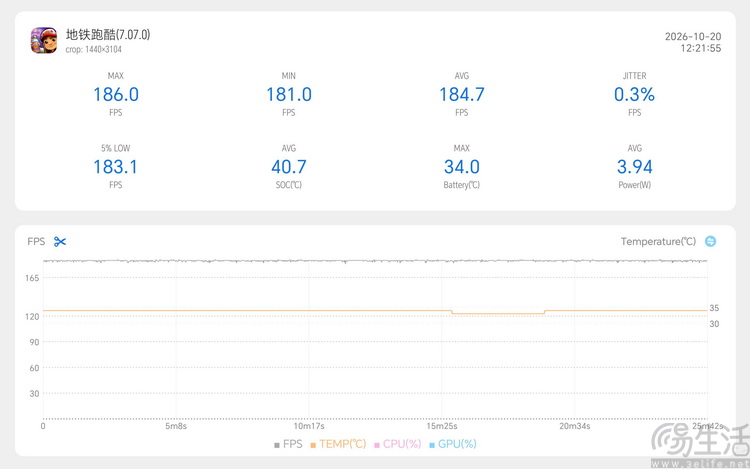The height and width of the screenshot is (469, 750).
Task: Click the Subway Surfers game app icon
Action: coord(44,40)
